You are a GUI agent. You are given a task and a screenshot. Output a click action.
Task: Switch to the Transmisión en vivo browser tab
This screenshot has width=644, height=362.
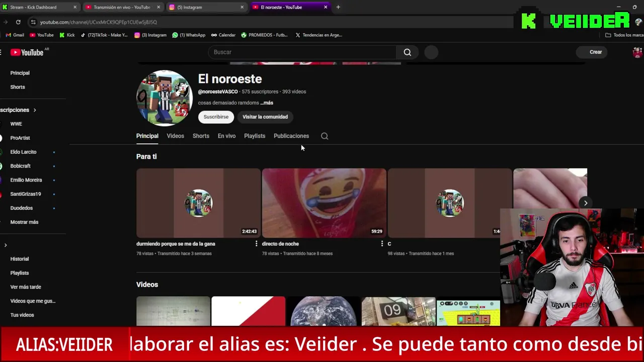121,7
